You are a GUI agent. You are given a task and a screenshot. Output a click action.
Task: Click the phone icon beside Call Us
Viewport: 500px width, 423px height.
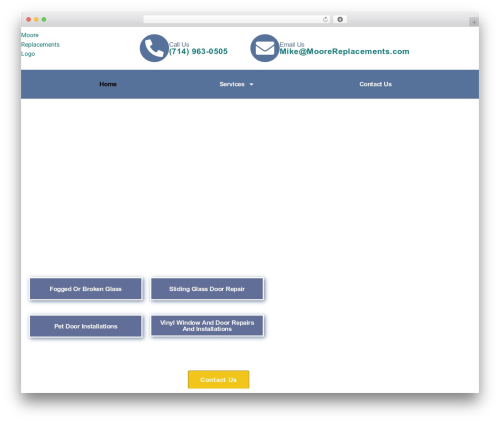[x=154, y=48]
